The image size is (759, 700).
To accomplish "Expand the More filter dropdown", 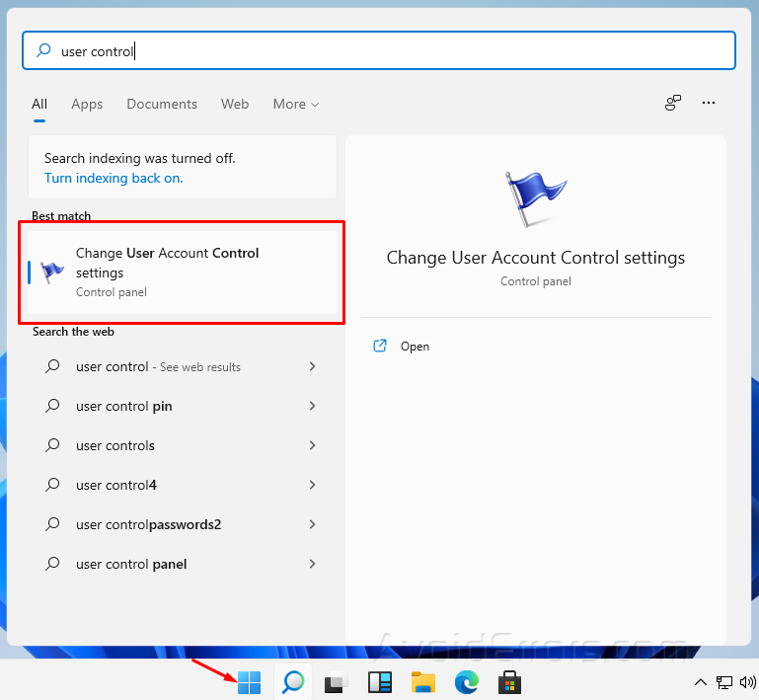I will pyautogui.click(x=296, y=104).
